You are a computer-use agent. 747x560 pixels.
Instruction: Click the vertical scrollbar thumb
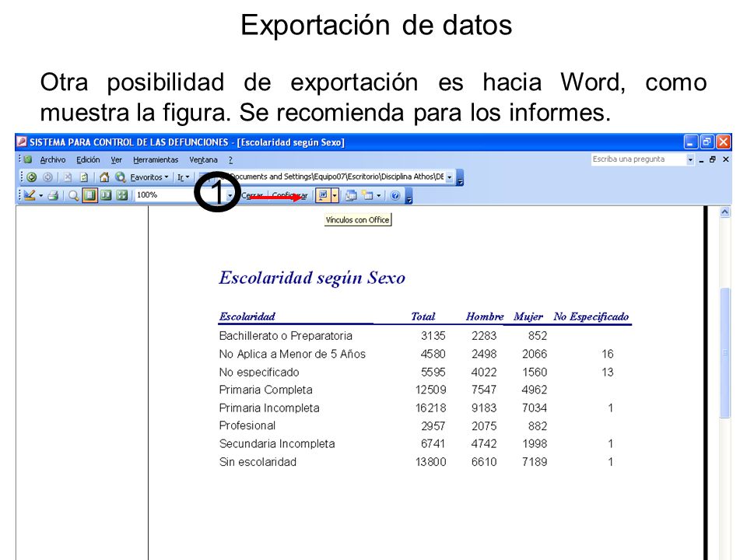click(724, 352)
